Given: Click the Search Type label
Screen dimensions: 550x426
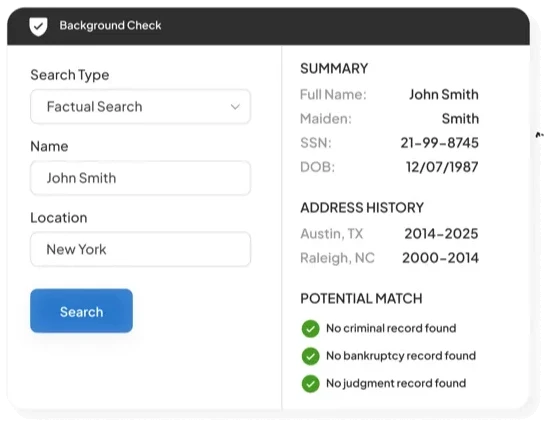Looking at the screenshot, I should pos(69,75).
